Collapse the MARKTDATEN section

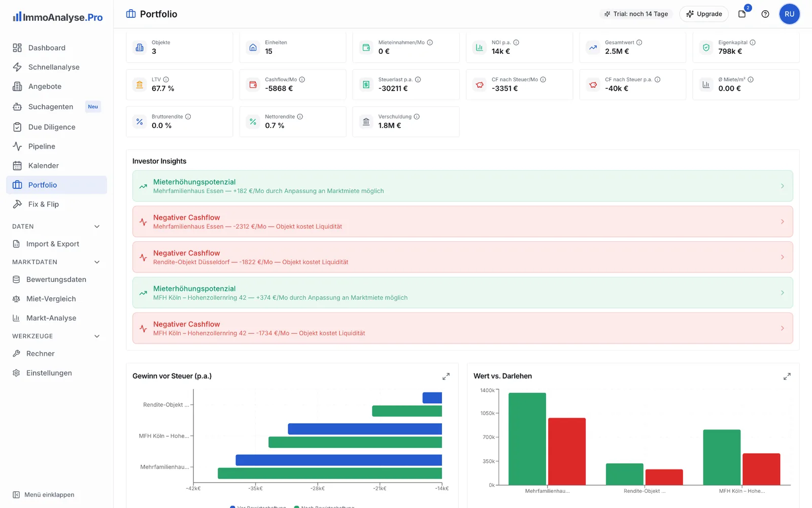(97, 262)
